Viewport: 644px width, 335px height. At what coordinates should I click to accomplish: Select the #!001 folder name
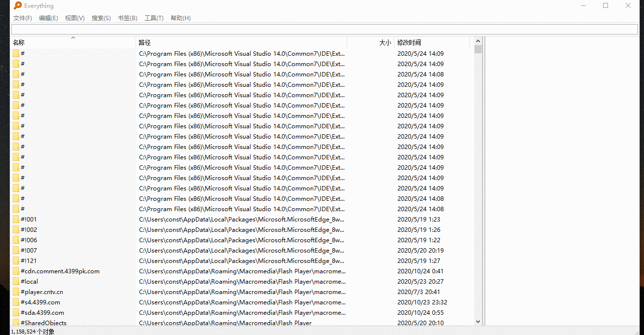coord(29,220)
